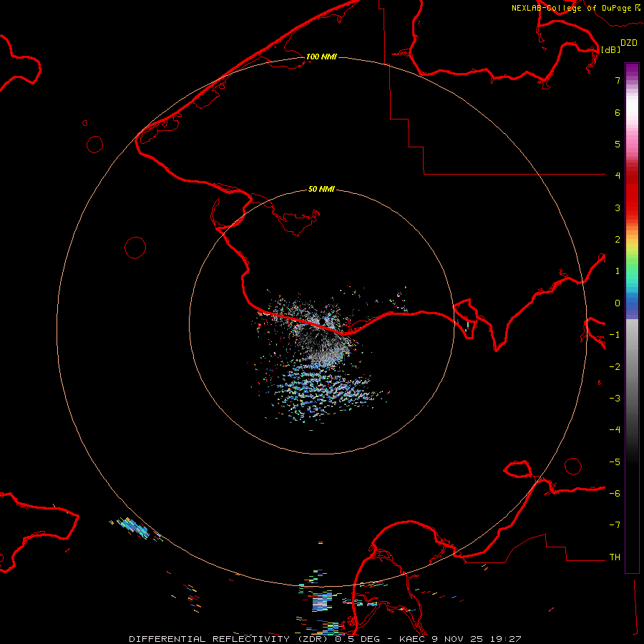
Task: Click the 0 value on color scale
Action: pyautogui.click(x=618, y=303)
